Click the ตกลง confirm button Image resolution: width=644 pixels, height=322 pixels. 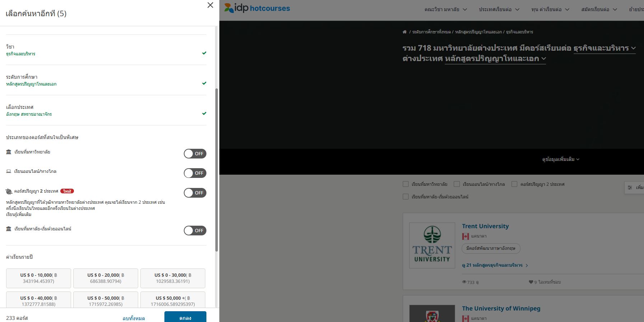pos(185,317)
